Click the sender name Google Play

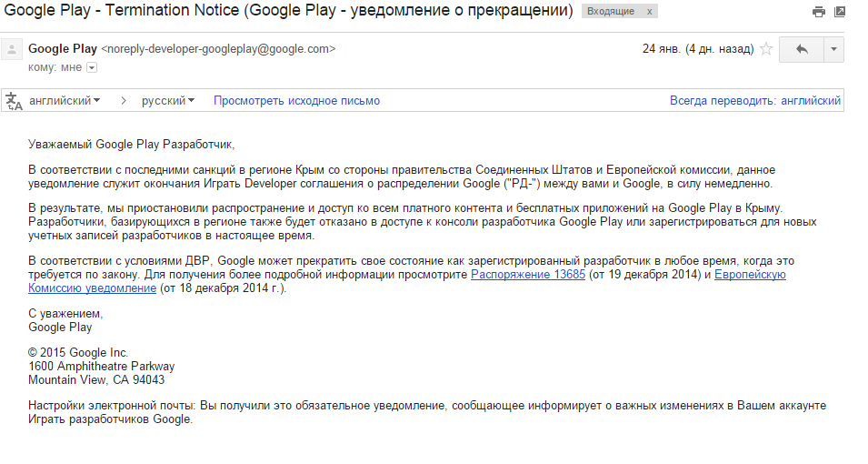coord(63,49)
